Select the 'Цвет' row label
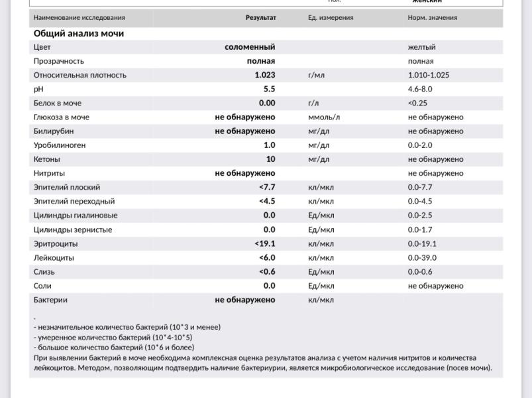 coord(42,47)
